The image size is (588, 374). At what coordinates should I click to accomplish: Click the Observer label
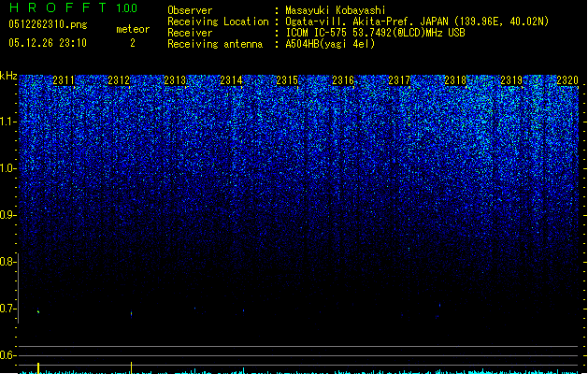point(190,10)
